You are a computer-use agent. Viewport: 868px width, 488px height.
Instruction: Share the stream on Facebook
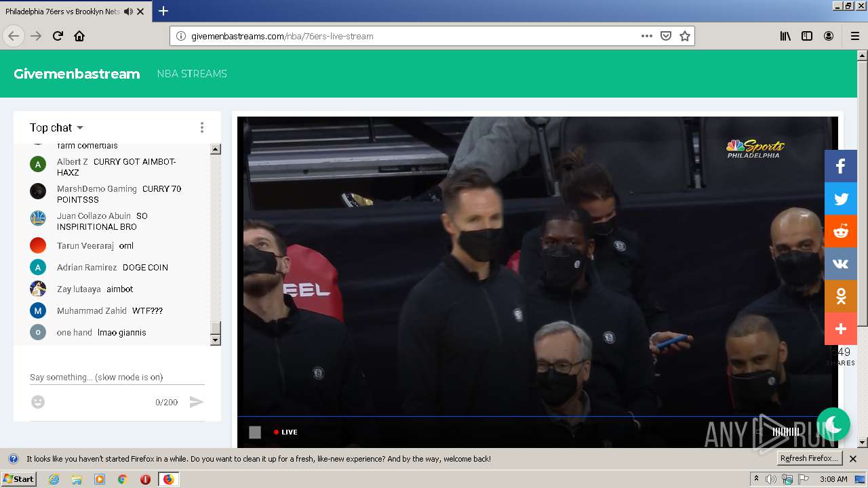click(x=841, y=166)
